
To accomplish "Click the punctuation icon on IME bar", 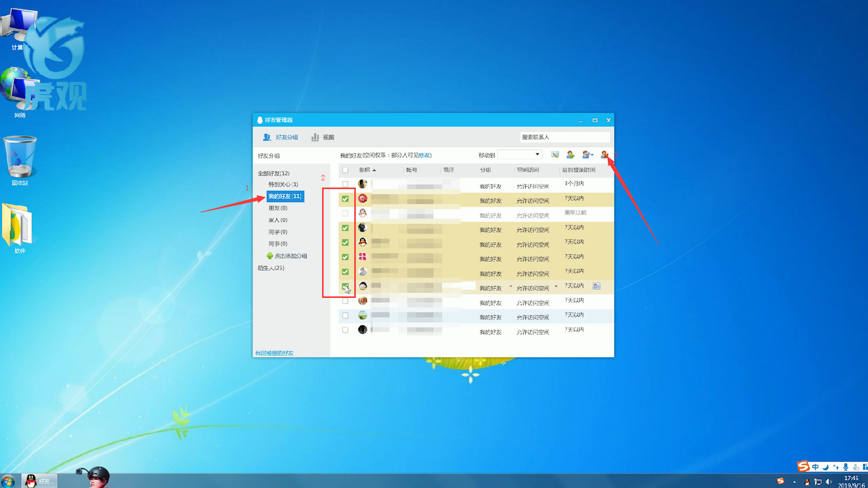I will tap(835, 467).
